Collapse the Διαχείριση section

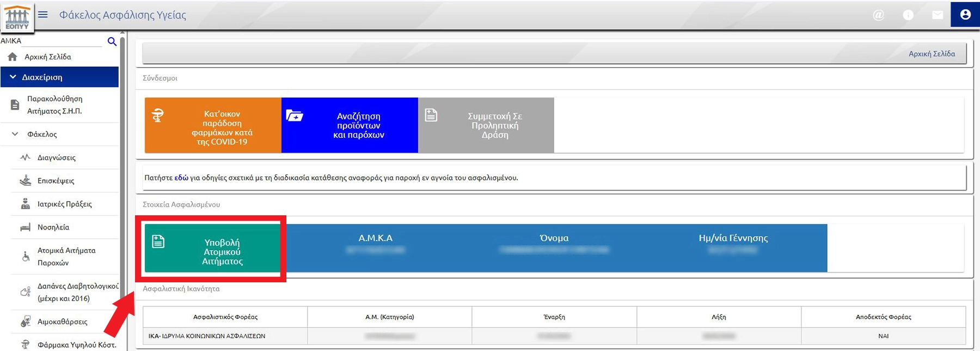tap(13, 77)
